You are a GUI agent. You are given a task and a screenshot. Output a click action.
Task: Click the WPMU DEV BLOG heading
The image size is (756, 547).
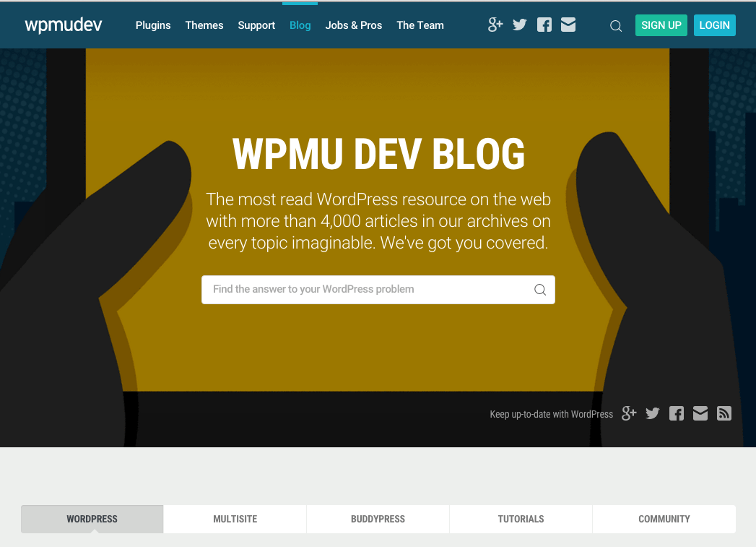point(378,154)
